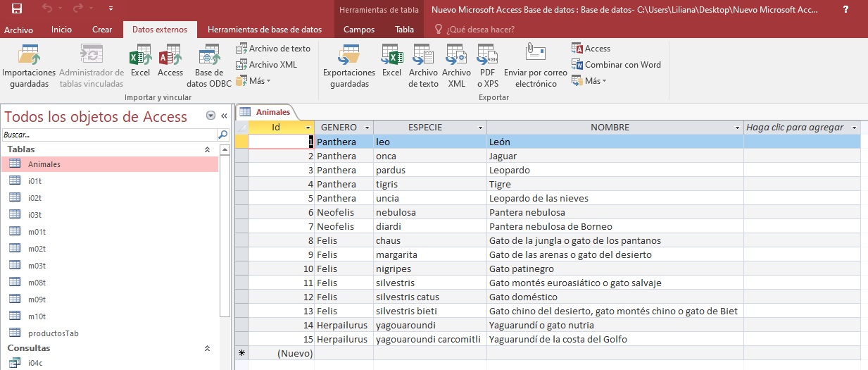This screenshot has width=868, height=370.
Task: Click species cell tigris
Action: click(430, 184)
